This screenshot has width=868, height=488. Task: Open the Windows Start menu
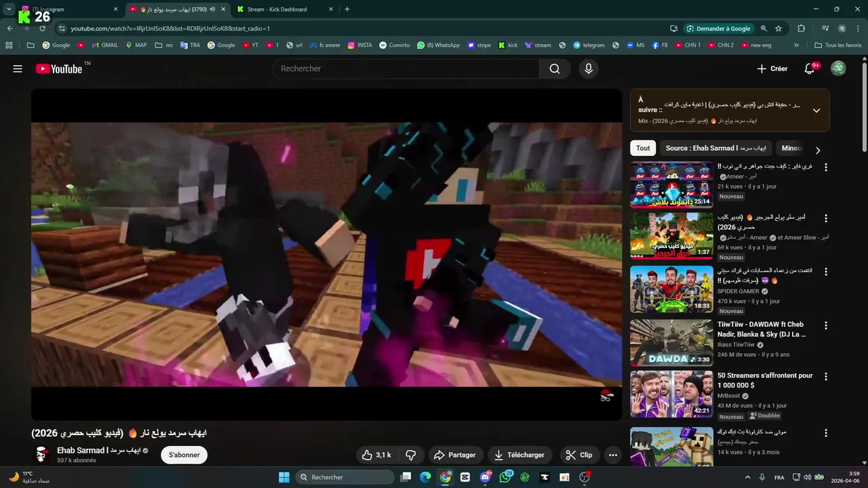(284, 477)
